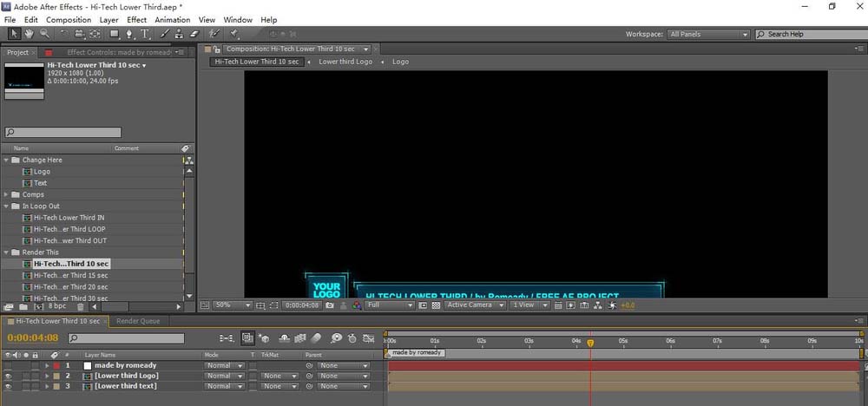868x406 pixels.
Task: Select the Unified Camera tool
Action: coord(79,34)
